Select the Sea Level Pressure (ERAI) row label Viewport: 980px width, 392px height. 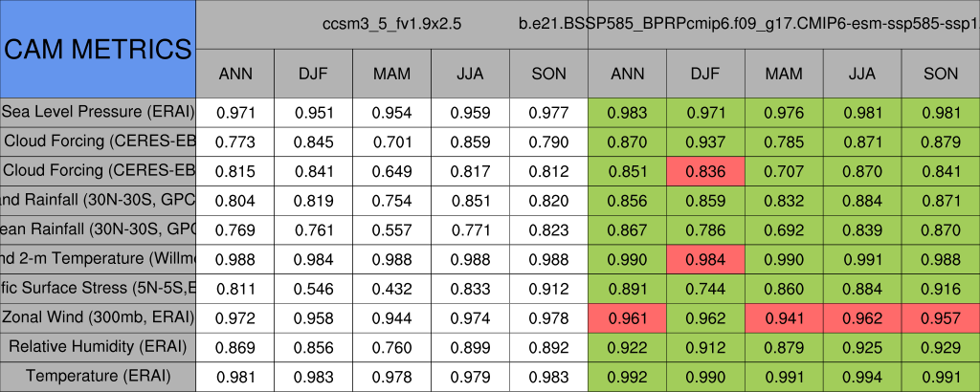(x=98, y=112)
